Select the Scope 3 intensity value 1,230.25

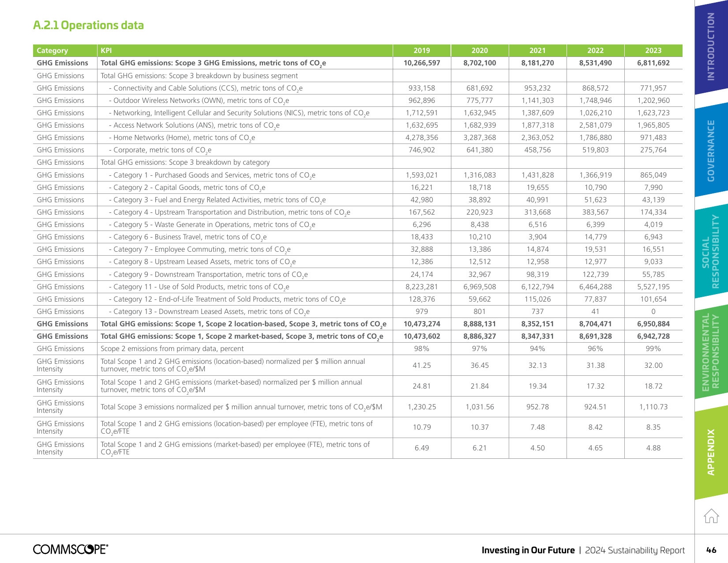[x=422, y=407]
